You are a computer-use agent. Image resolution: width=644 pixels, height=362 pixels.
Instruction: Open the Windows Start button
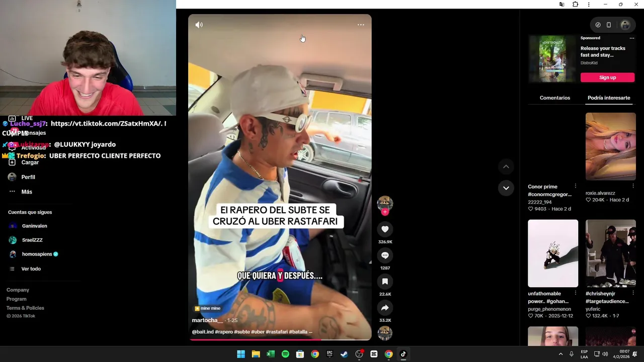(241, 354)
